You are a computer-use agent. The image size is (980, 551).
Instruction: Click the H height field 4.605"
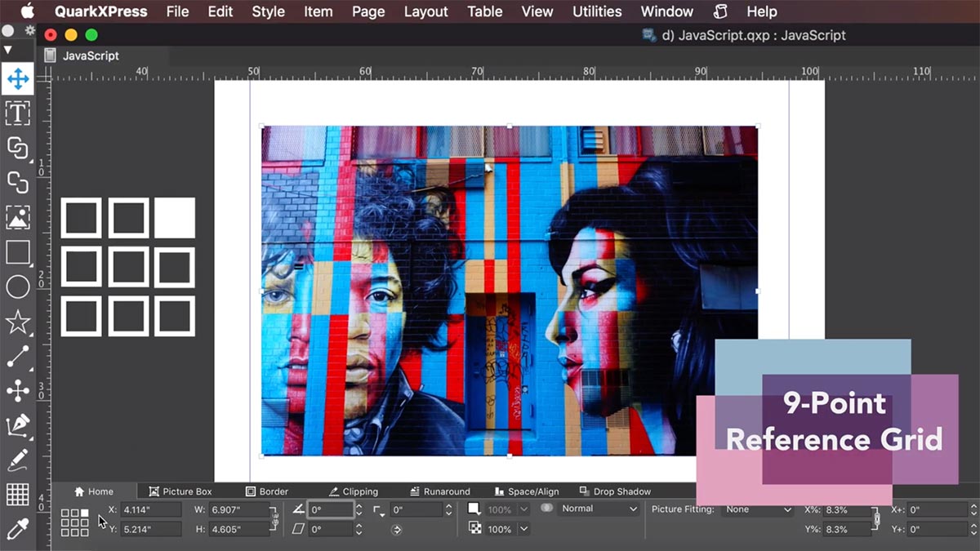239,529
